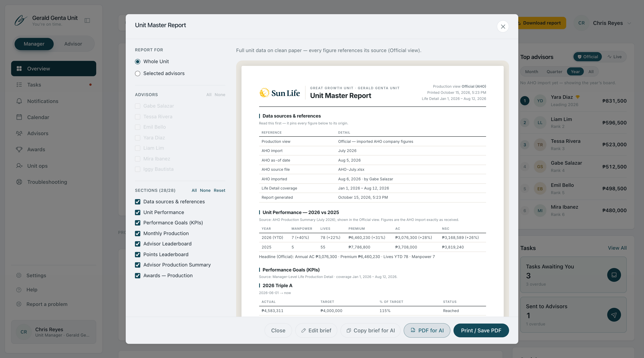Viewport: 644px width, 358px height.
Task: Switch to the Advisor mode tab
Action: 73,44
